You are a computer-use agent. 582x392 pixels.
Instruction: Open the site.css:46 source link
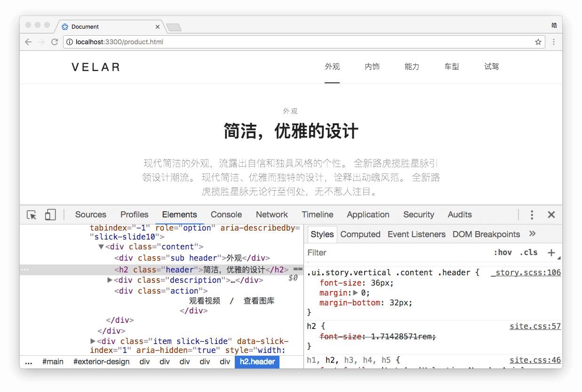coord(535,360)
